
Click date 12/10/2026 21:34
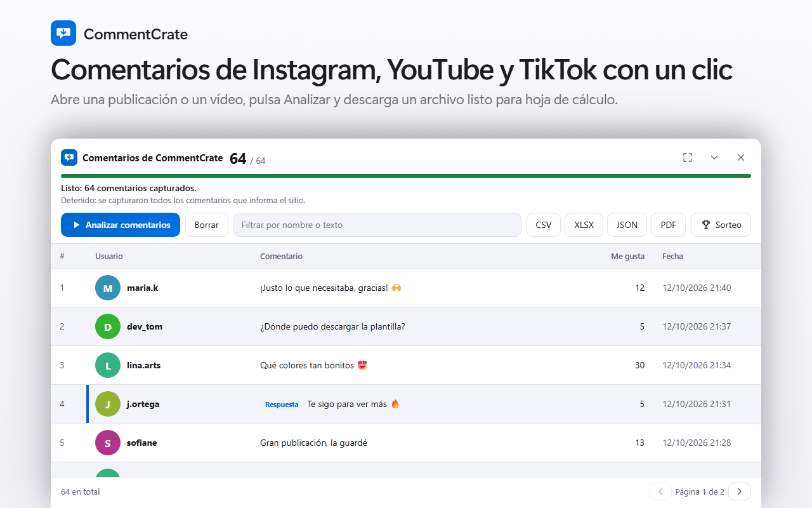pos(697,365)
